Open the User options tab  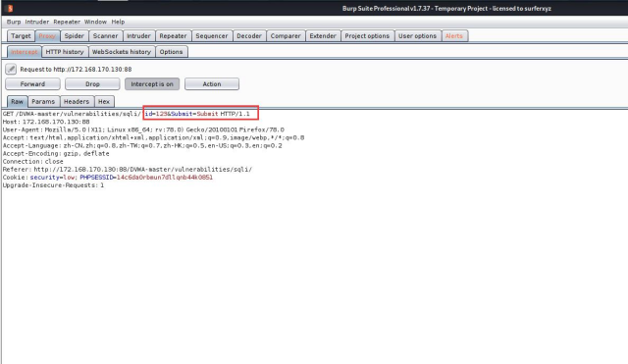tap(417, 36)
